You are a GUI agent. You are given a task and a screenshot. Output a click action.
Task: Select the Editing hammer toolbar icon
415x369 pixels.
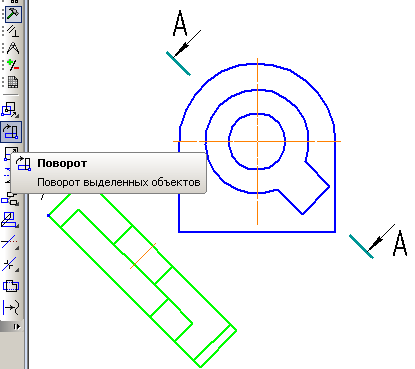13,14
